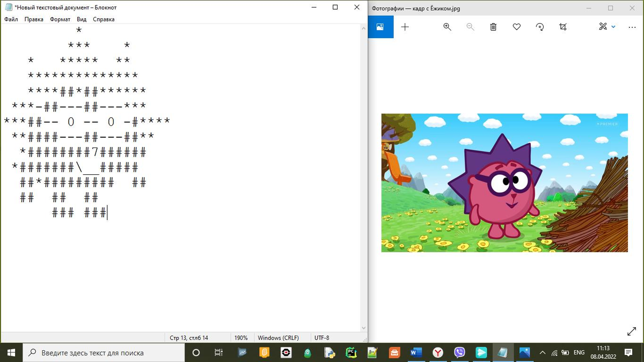Open Cortana circle icon on taskbar
644x362 pixels.
tap(196, 352)
